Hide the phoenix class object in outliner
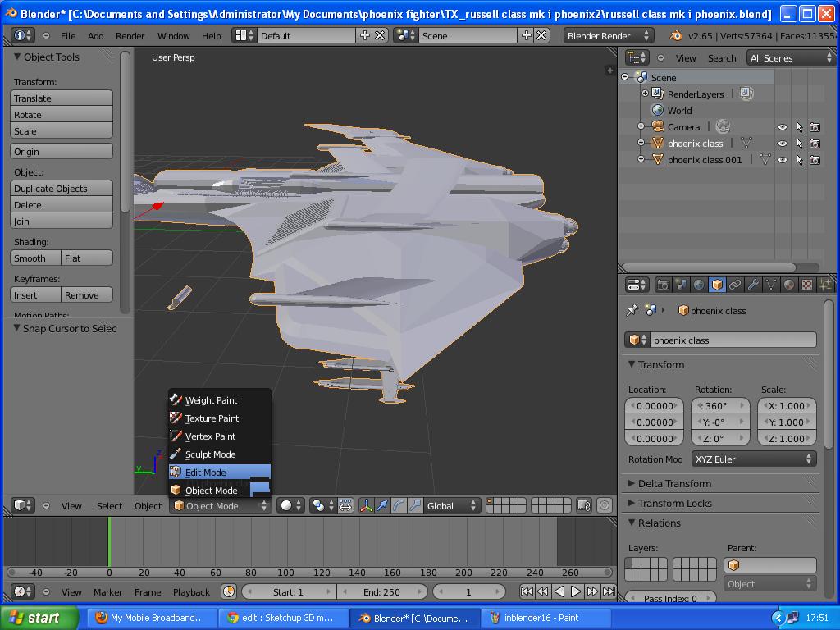Image resolution: width=840 pixels, height=630 pixels. point(782,144)
